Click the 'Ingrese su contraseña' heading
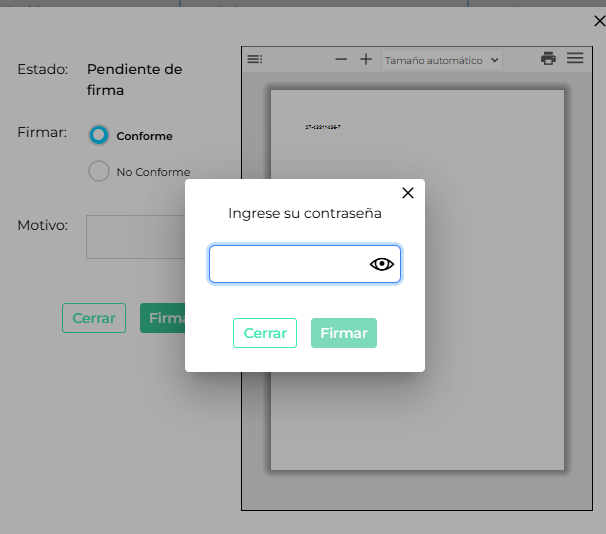The height and width of the screenshot is (534, 606). pos(305,213)
